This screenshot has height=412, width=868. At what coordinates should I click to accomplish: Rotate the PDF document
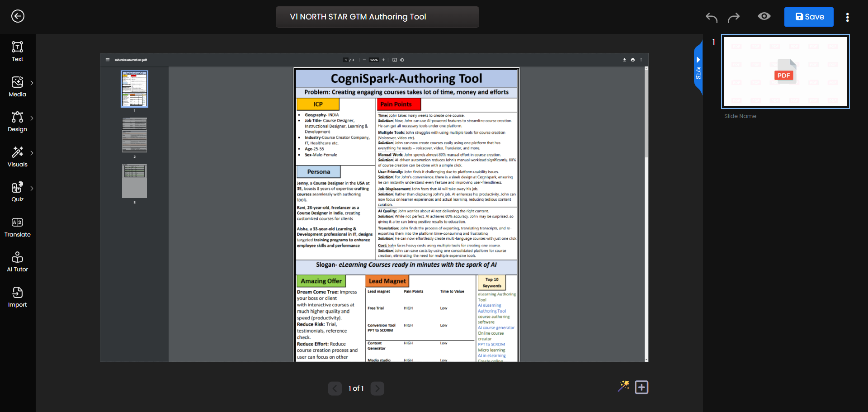pos(402,60)
